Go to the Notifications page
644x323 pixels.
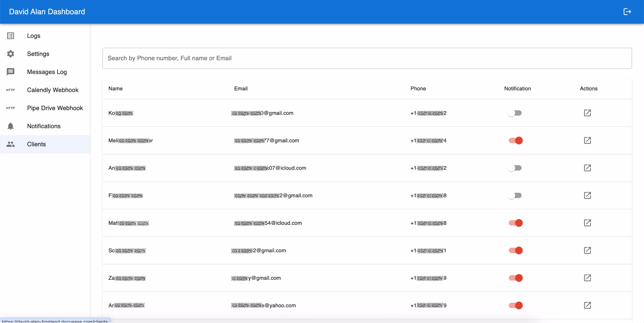click(x=45, y=126)
